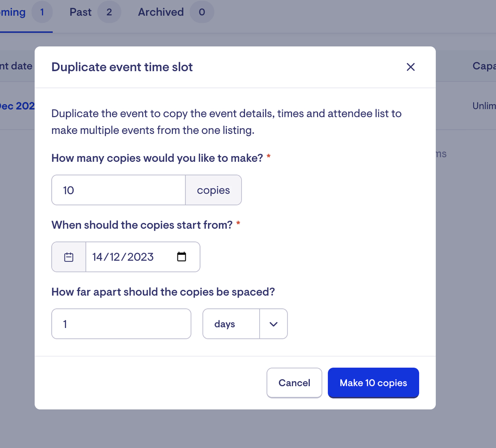Click the calendar icon left of the date

point(69,257)
